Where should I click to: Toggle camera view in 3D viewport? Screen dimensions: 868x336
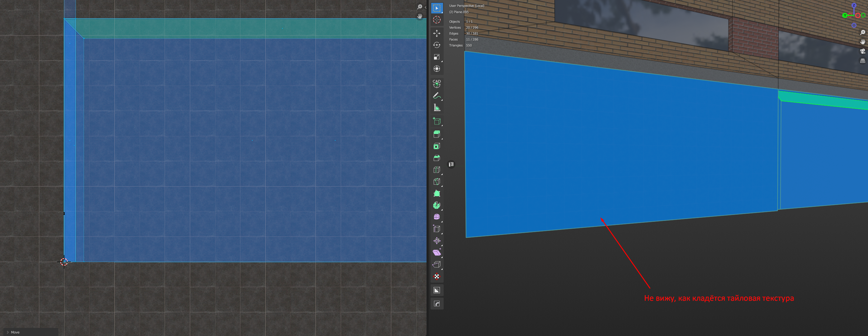click(x=862, y=51)
